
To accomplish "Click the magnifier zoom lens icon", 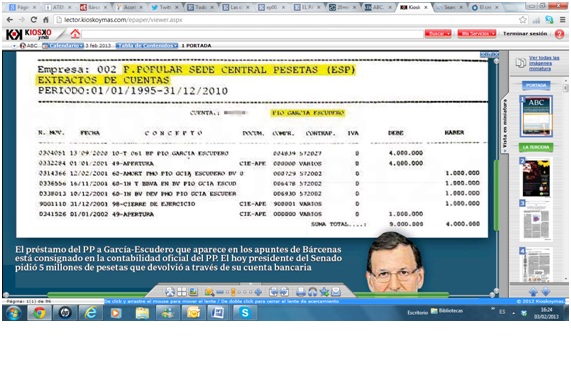I will (210, 292).
